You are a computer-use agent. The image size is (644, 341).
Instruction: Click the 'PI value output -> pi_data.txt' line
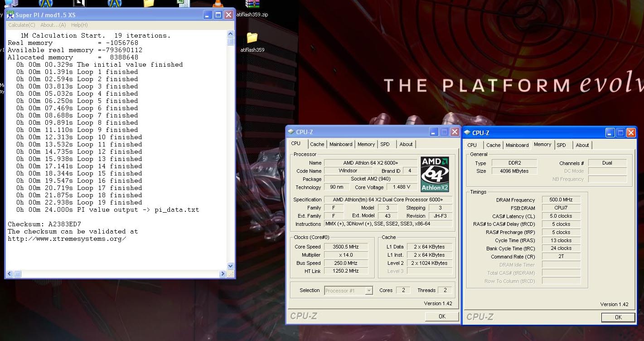[108, 209]
